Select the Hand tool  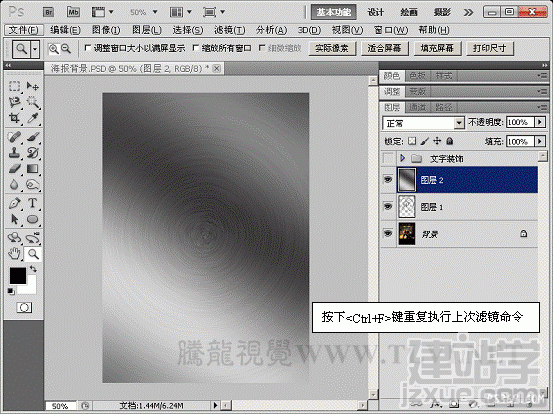click(x=14, y=254)
